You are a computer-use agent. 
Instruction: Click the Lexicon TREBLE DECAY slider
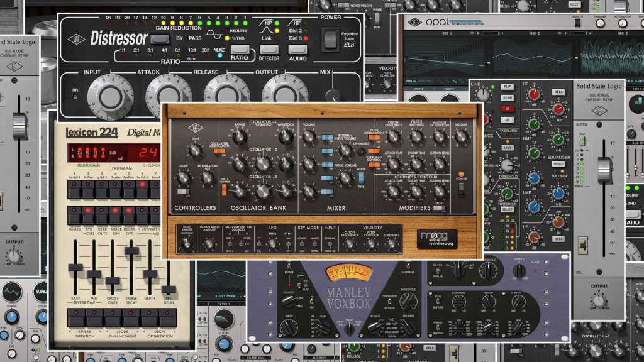click(131, 250)
